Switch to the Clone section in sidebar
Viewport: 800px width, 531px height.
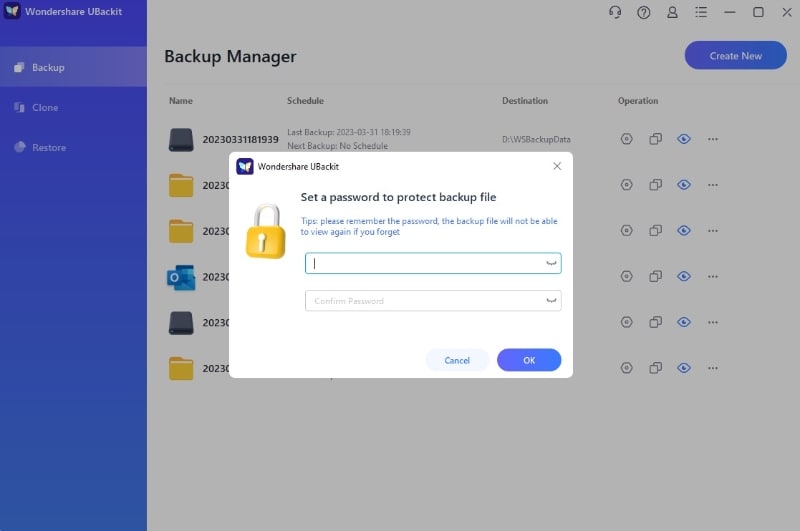click(x=73, y=107)
